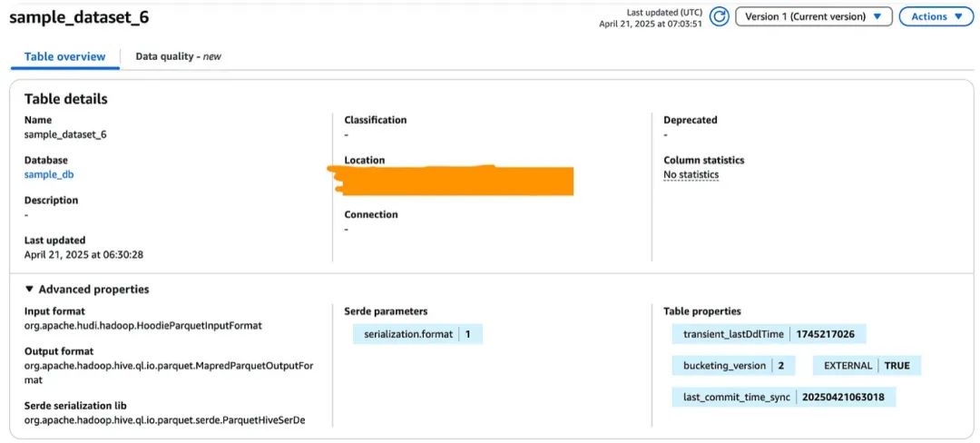Viewport: 980px width, 443px height.
Task: Switch to the Data quality tab
Action: tap(178, 56)
